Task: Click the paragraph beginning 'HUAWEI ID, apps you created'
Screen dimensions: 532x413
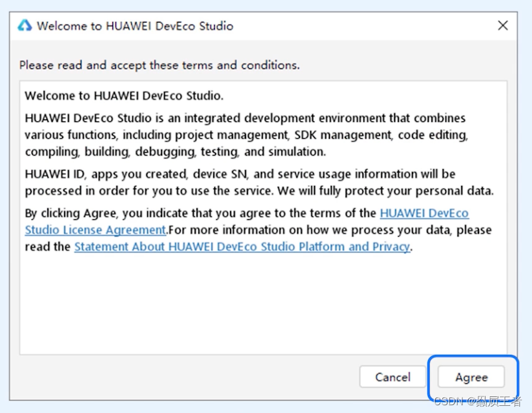Action: (x=259, y=183)
